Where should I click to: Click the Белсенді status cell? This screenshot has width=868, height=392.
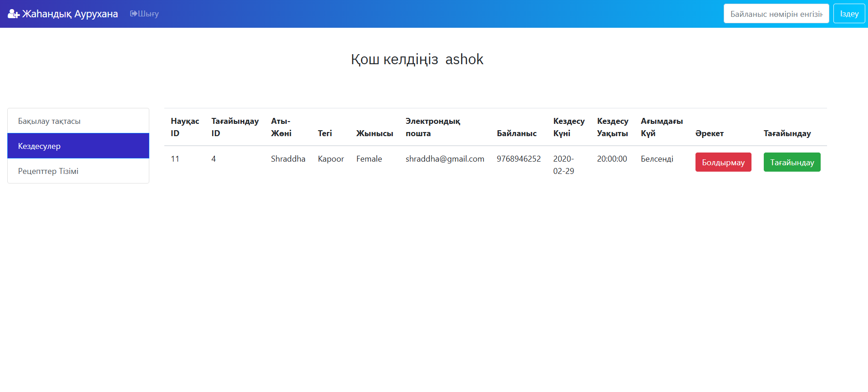pyautogui.click(x=657, y=159)
